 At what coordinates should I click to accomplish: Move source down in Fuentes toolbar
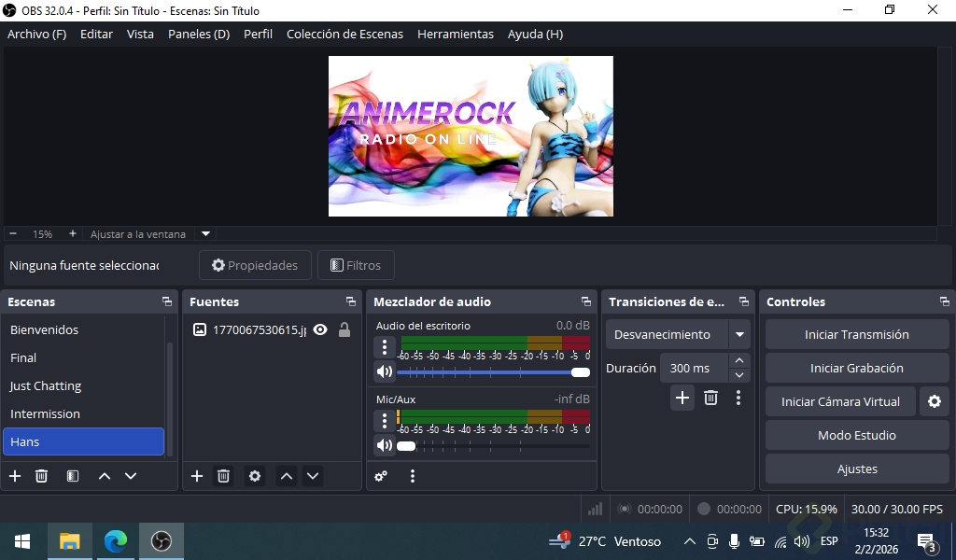click(x=313, y=476)
